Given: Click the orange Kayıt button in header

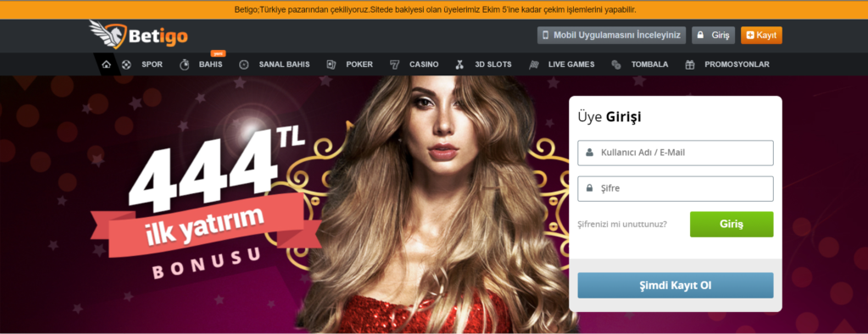Looking at the screenshot, I should click(761, 35).
